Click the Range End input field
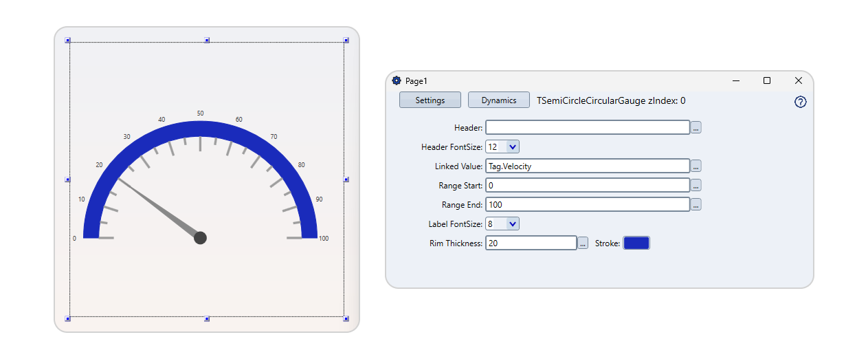The image size is (868, 359). (x=588, y=204)
